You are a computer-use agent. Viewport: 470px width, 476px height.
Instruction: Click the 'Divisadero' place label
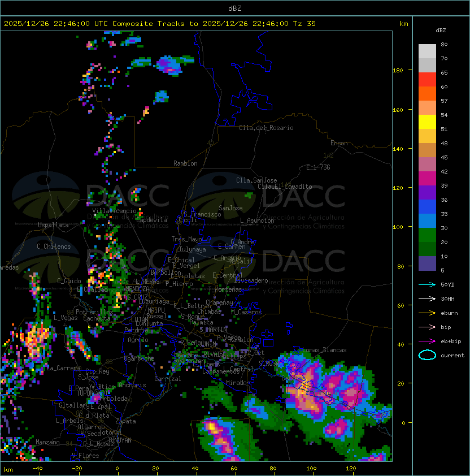pos(251,280)
